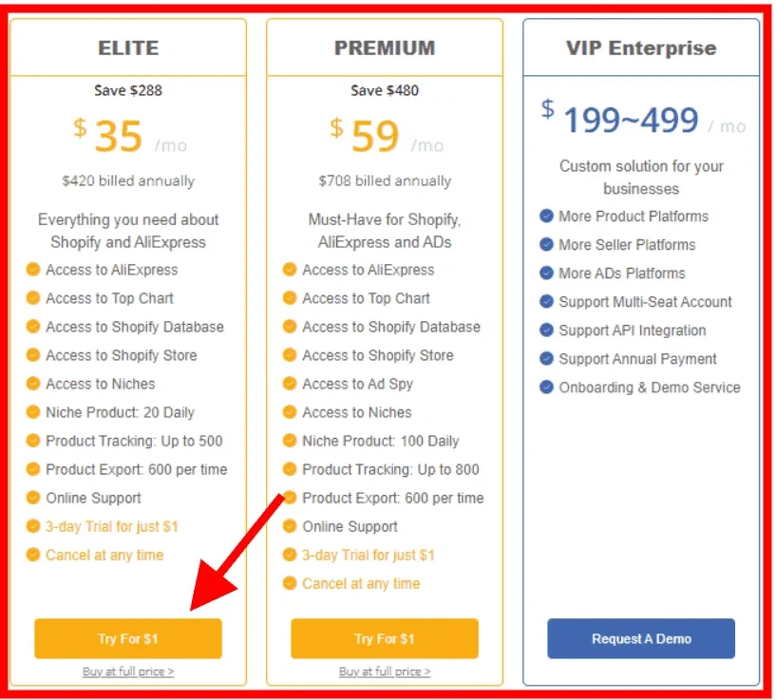Click the $35 /mo price text
Viewport: 776px width, 700px height.
coord(130,136)
